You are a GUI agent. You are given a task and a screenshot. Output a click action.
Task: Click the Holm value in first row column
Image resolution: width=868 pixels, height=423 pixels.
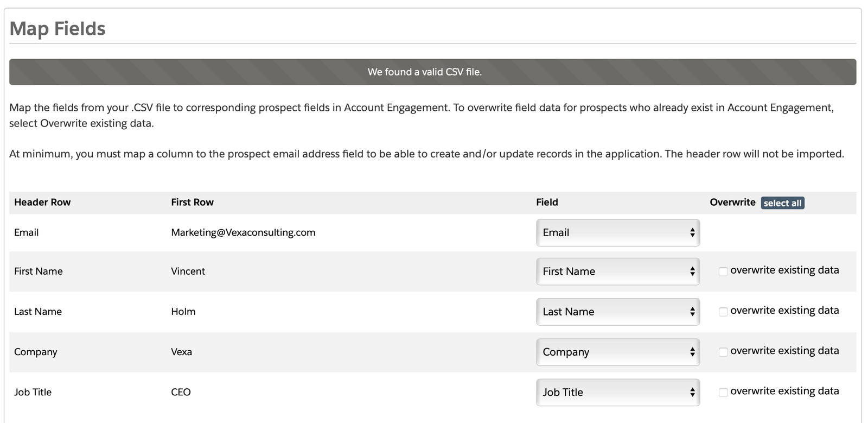[183, 312]
